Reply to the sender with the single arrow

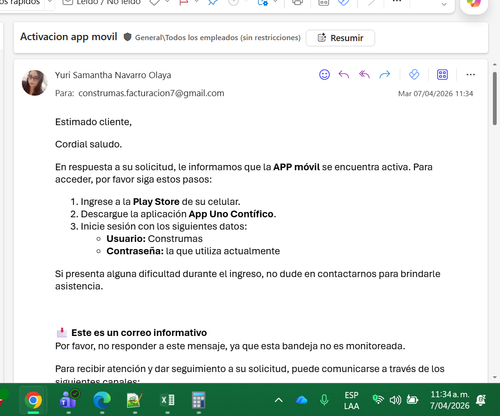pyautogui.click(x=344, y=74)
